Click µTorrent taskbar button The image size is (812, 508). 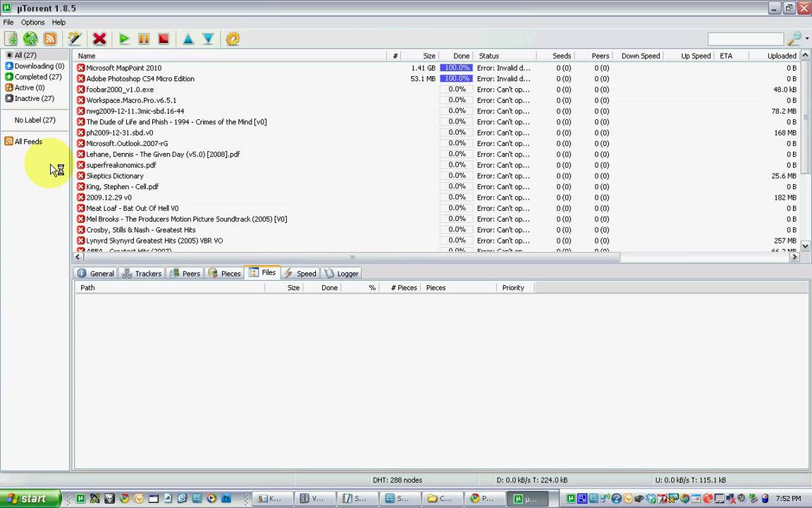coord(526,499)
